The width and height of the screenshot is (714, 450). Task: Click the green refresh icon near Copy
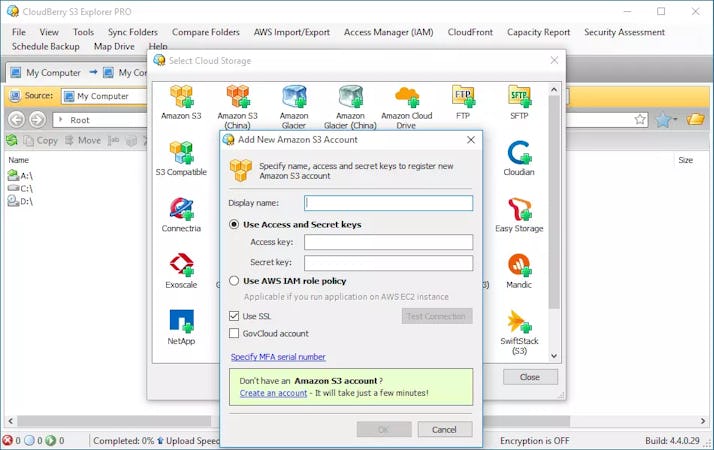[12, 140]
